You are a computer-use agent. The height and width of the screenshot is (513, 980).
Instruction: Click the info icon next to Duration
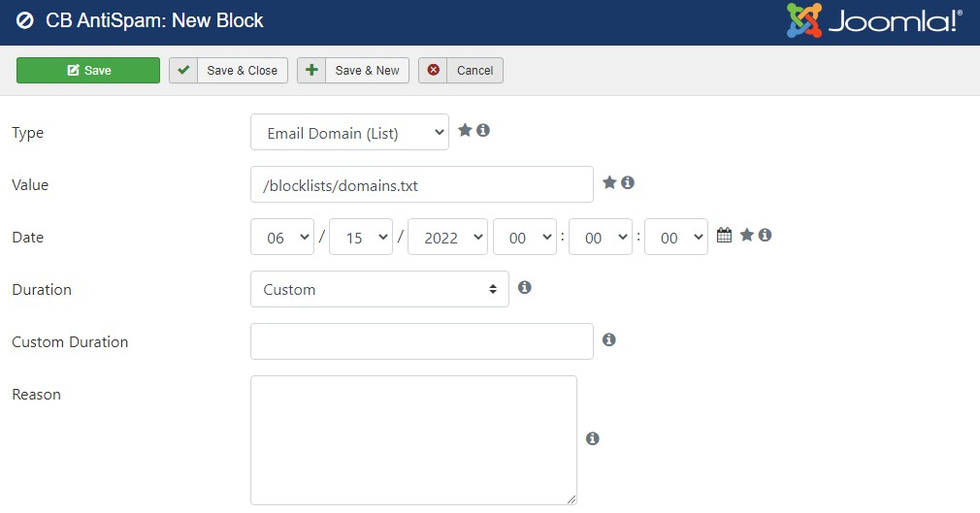click(x=525, y=287)
